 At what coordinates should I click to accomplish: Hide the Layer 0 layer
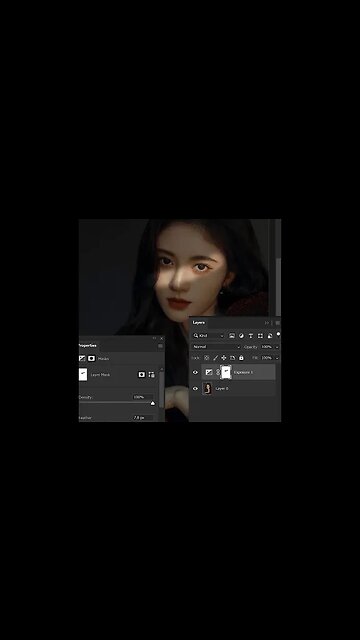click(x=195, y=388)
